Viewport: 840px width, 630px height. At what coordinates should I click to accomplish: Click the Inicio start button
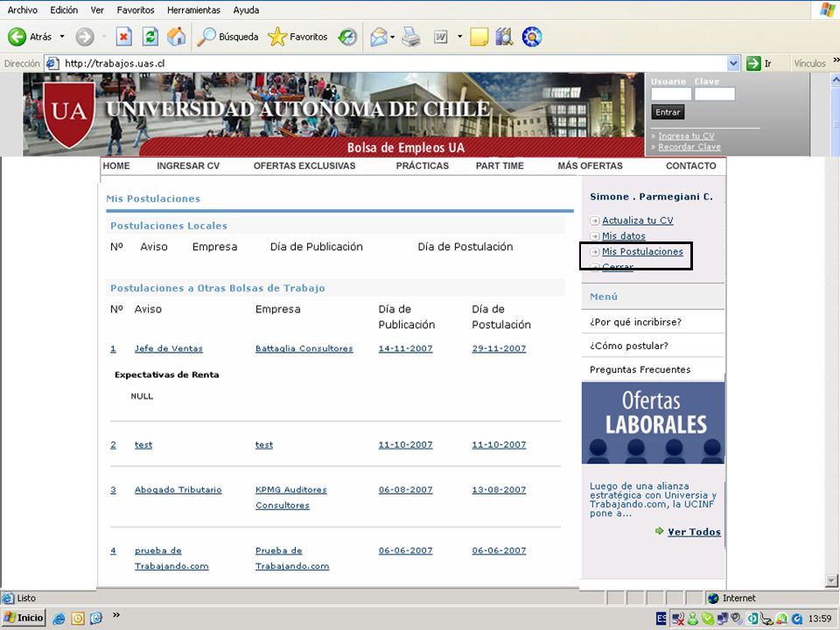[23, 619]
